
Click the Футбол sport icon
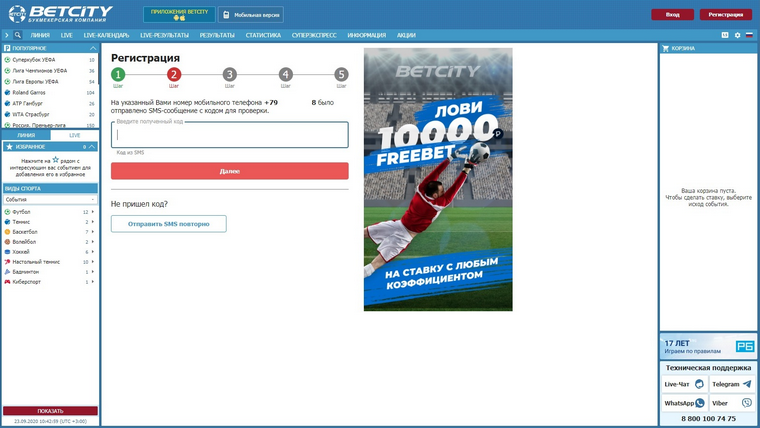tap(7, 212)
